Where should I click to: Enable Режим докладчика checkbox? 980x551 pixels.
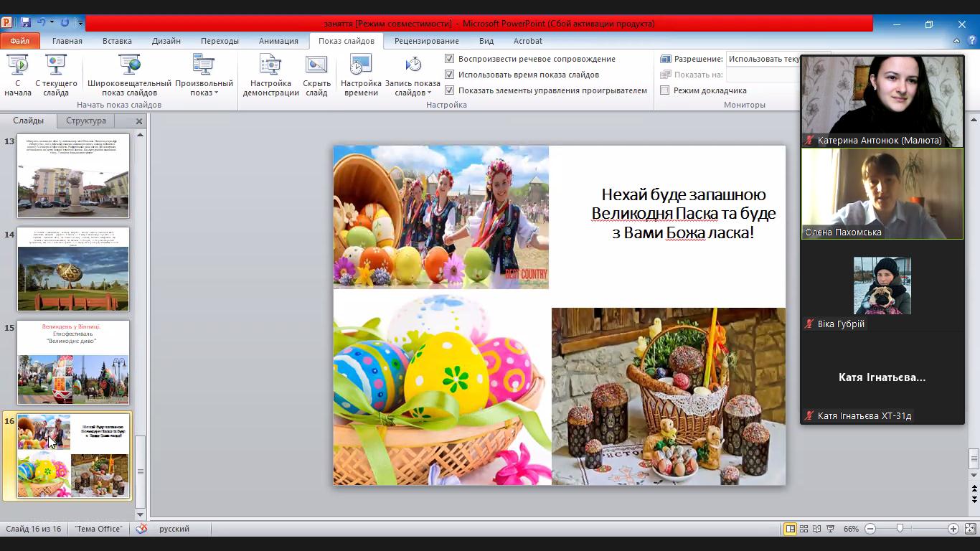[665, 90]
